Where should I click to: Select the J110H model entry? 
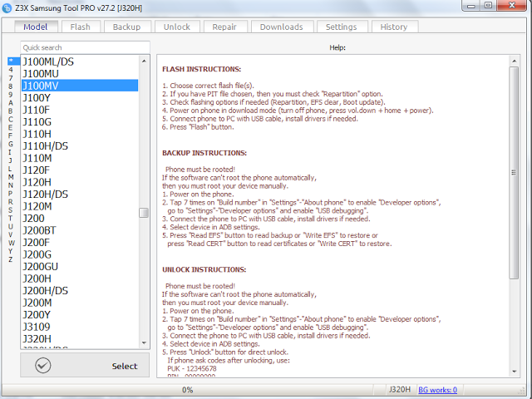(x=80, y=134)
